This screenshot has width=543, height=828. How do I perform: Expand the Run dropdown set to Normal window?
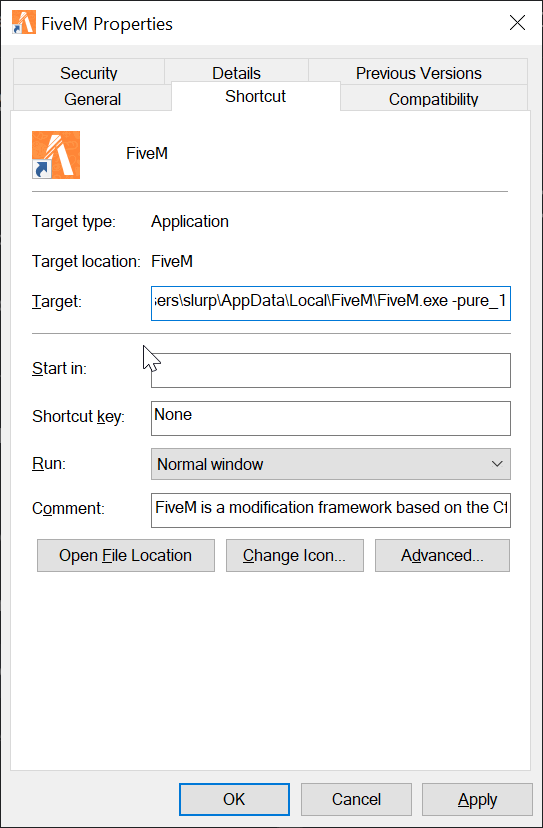(331, 464)
